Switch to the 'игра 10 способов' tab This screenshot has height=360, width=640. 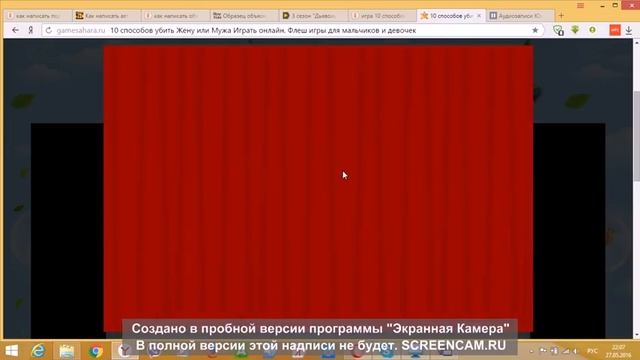(x=382, y=16)
